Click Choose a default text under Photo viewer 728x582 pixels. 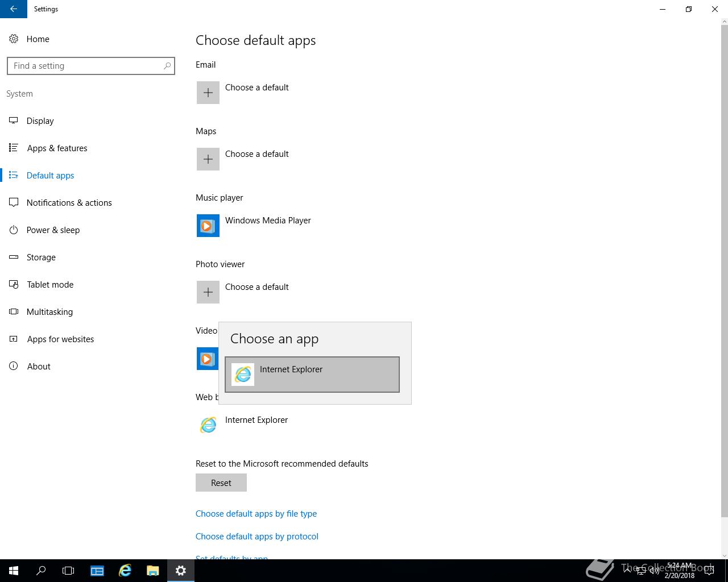[257, 287]
